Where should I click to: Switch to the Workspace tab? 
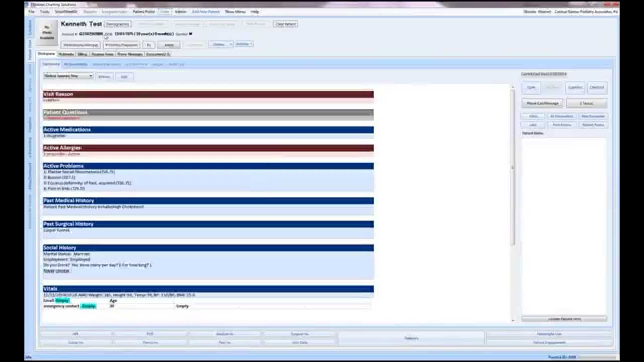pos(47,54)
